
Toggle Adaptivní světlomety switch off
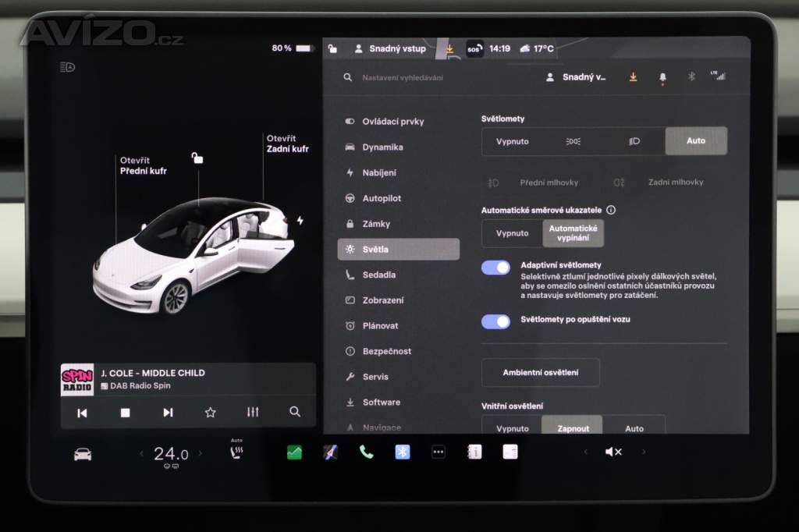click(x=495, y=268)
